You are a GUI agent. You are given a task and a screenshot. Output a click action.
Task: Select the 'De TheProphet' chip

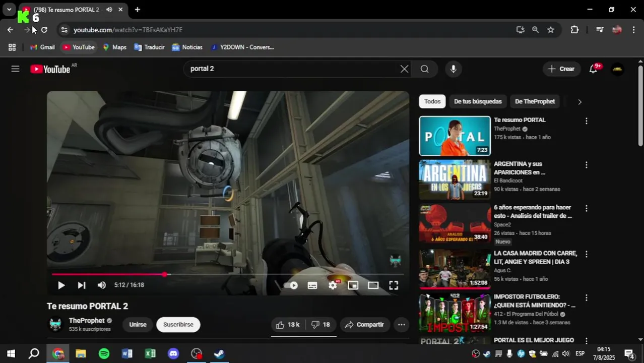535,101
